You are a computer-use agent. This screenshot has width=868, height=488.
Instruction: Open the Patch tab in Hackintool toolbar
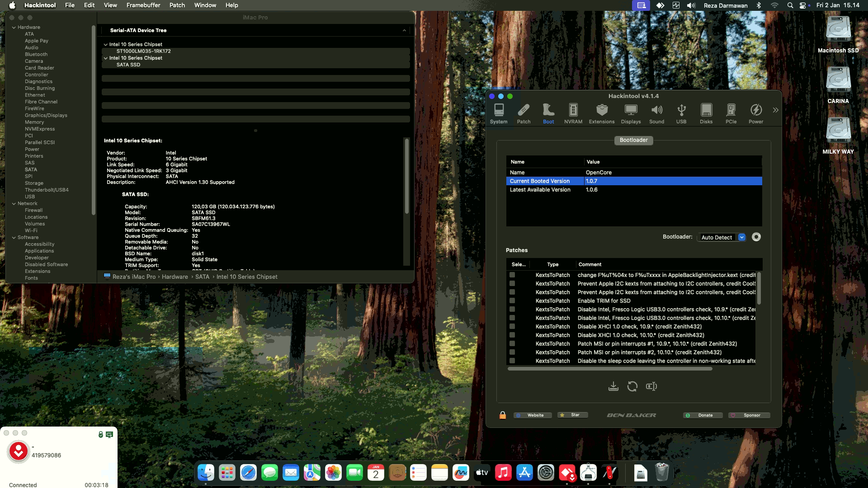(524, 113)
